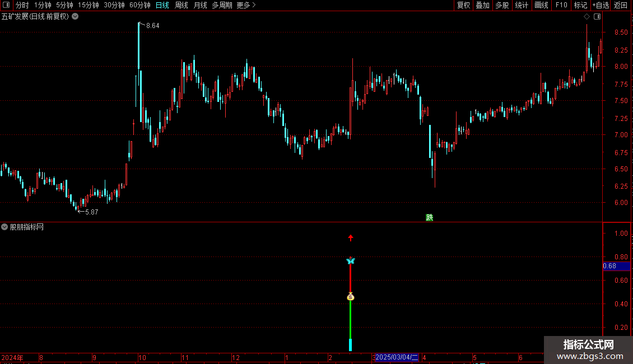Click the butterfly signal icon
This screenshot has height=364, width=633.
click(x=351, y=261)
